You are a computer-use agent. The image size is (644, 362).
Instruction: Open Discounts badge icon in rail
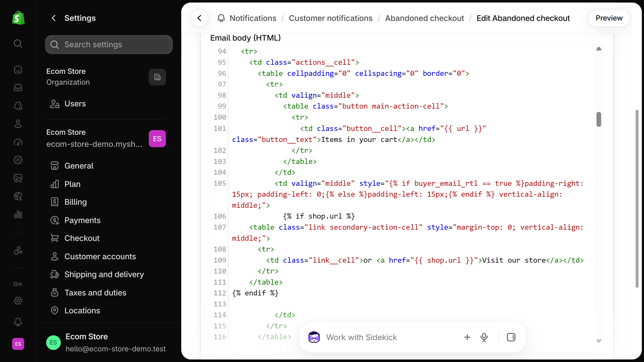click(18, 160)
